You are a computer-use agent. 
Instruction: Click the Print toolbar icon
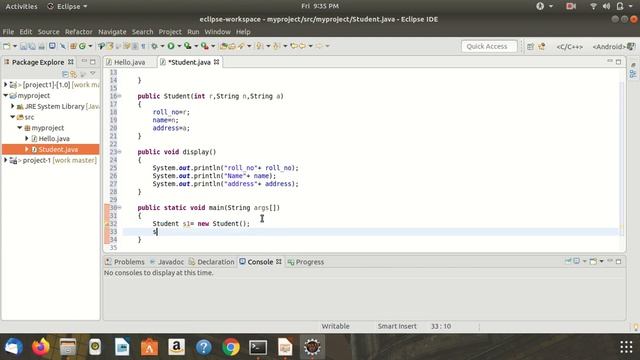tap(41, 46)
